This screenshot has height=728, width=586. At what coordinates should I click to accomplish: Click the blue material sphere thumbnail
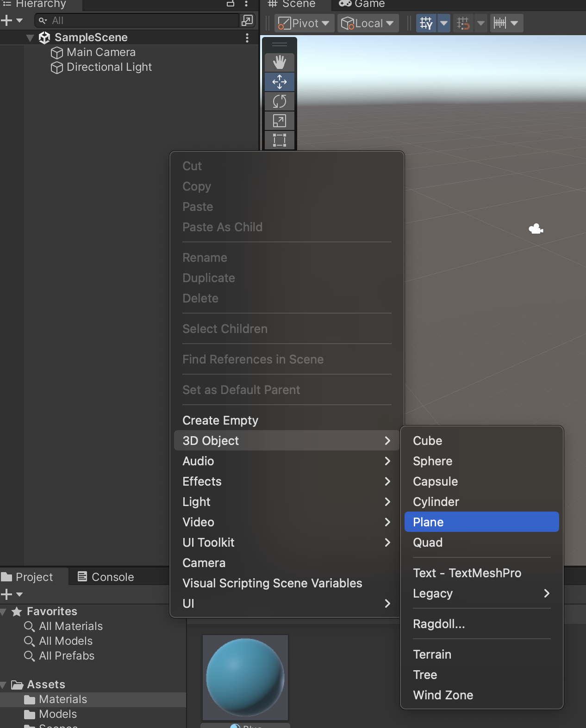[245, 677]
